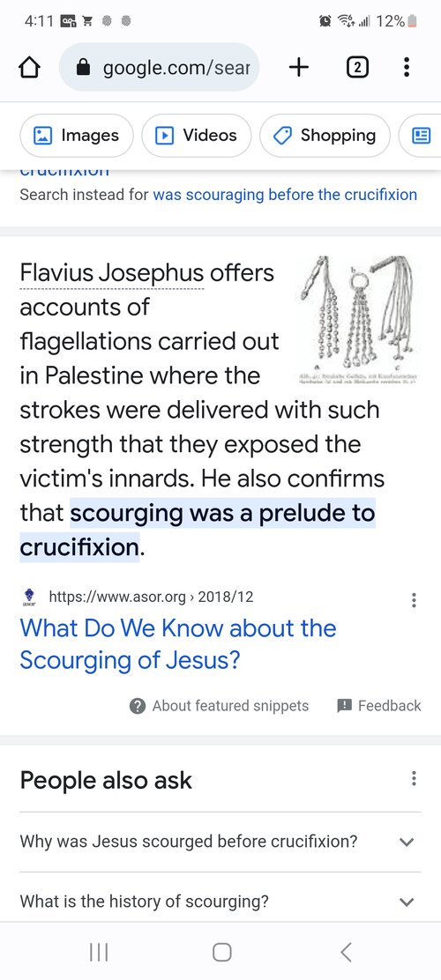Open 'What Do We Know about the Scourging' link
The width and height of the screenshot is (441, 980).
tap(177, 643)
